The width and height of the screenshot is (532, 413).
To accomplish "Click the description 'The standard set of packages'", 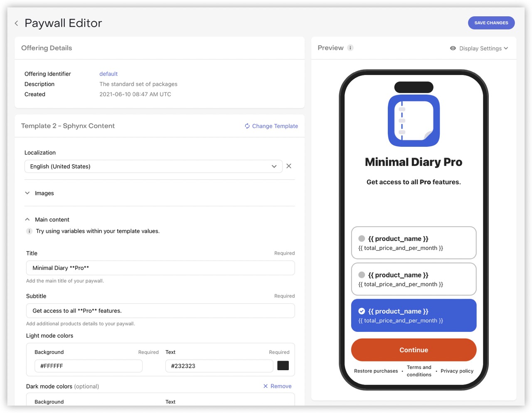I will pos(138,84).
